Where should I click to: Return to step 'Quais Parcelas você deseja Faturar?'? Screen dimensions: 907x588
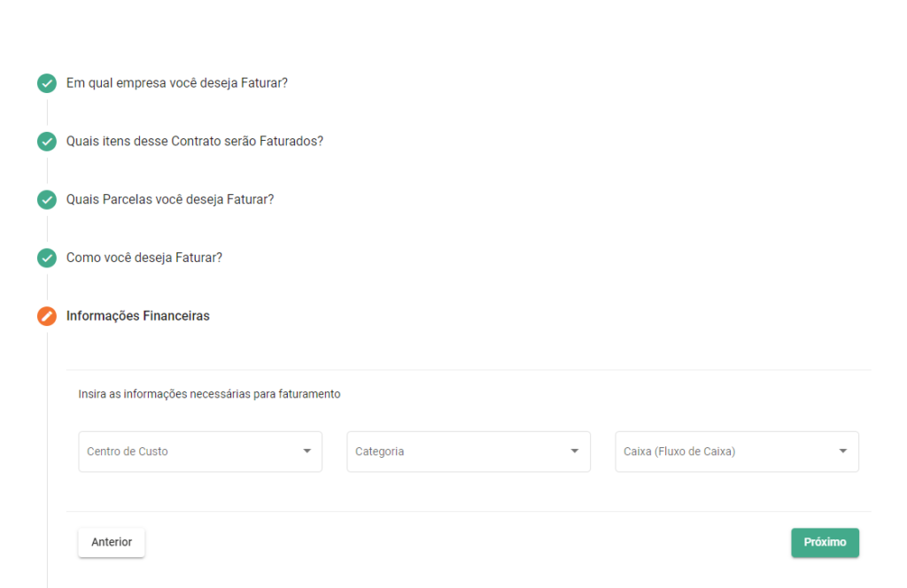(x=170, y=200)
